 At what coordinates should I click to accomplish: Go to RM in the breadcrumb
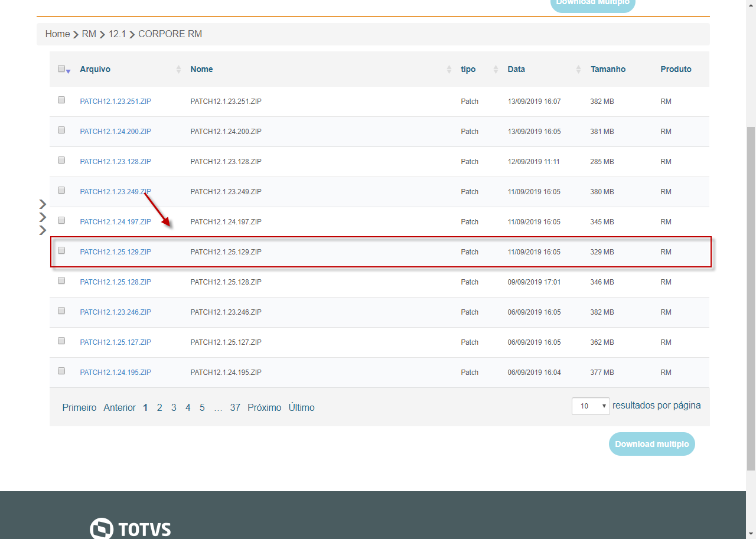coord(89,34)
